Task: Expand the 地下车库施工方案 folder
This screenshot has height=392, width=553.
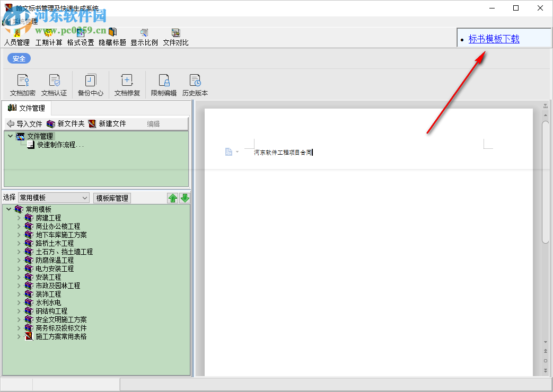Action: coord(19,235)
